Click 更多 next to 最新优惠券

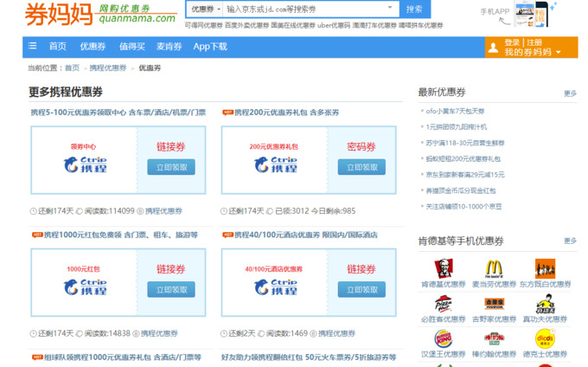[x=570, y=93]
